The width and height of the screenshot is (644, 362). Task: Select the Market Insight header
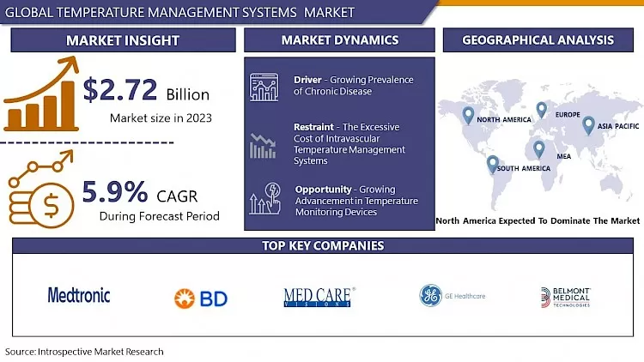point(123,40)
